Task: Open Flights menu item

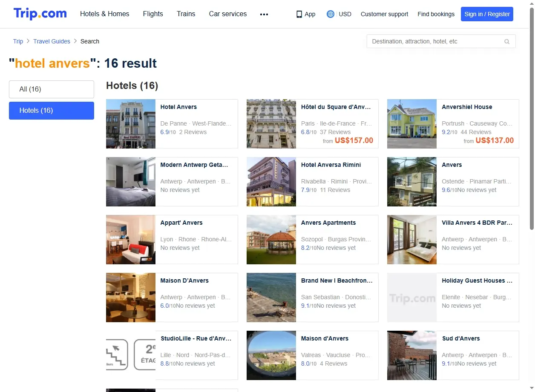Action: (x=153, y=14)
